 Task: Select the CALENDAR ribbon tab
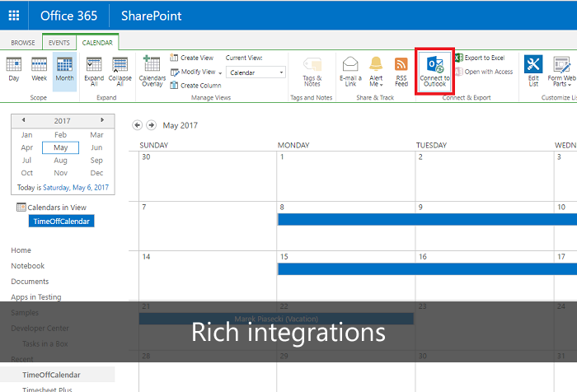[97, 43]
